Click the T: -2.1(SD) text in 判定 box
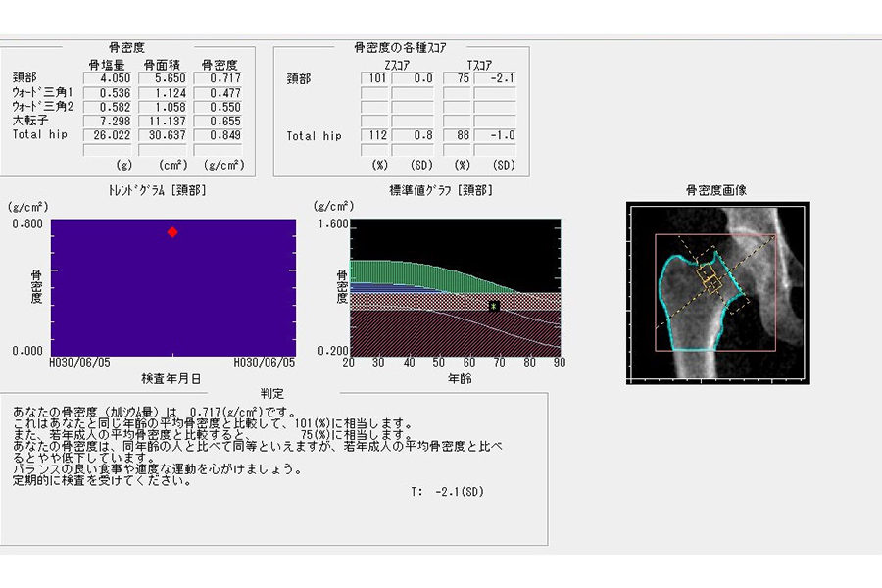Screen dimensions: 882x588 [x=447, y=492]
